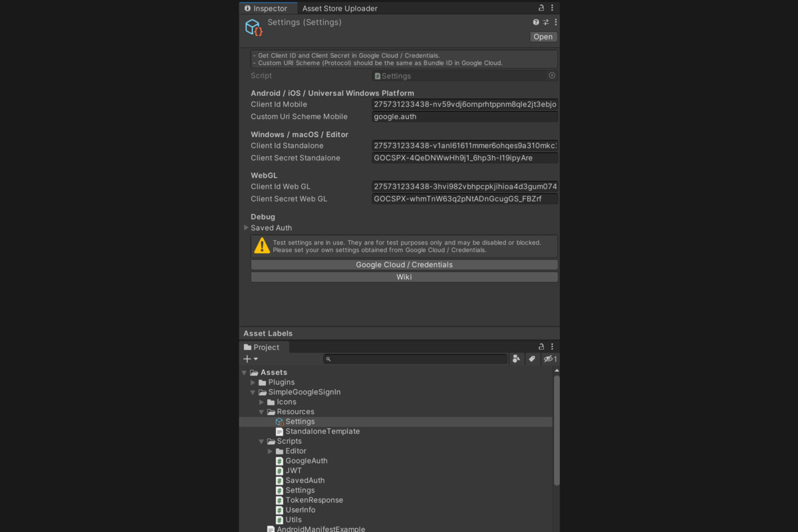Click the Plugins folder icon

(262, 382)
